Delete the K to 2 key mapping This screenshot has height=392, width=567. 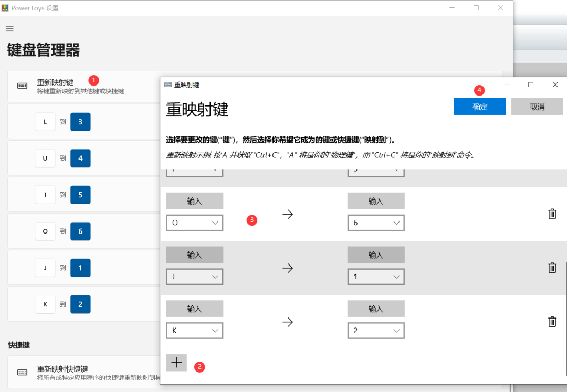point(552,322)
